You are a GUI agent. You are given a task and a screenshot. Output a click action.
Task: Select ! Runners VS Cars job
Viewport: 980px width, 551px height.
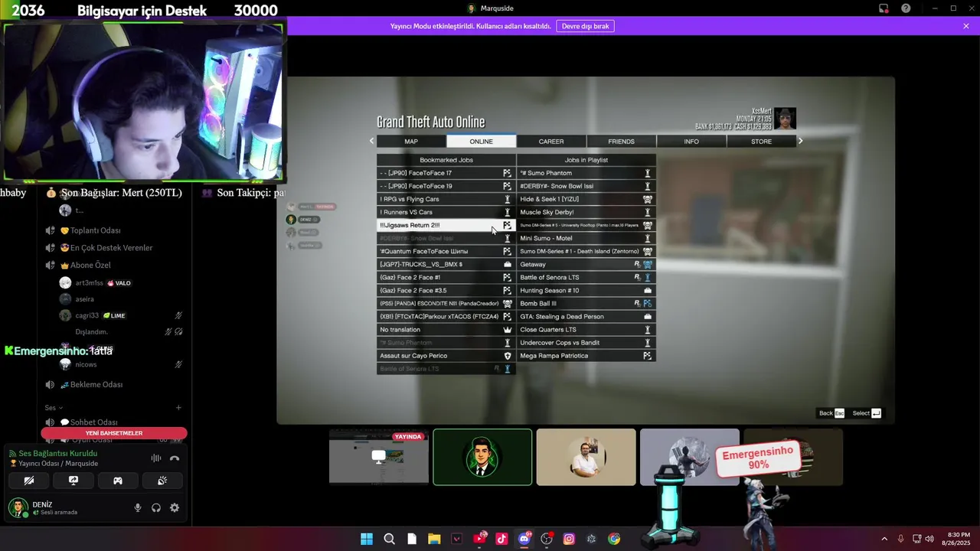[x=446, y=212]
